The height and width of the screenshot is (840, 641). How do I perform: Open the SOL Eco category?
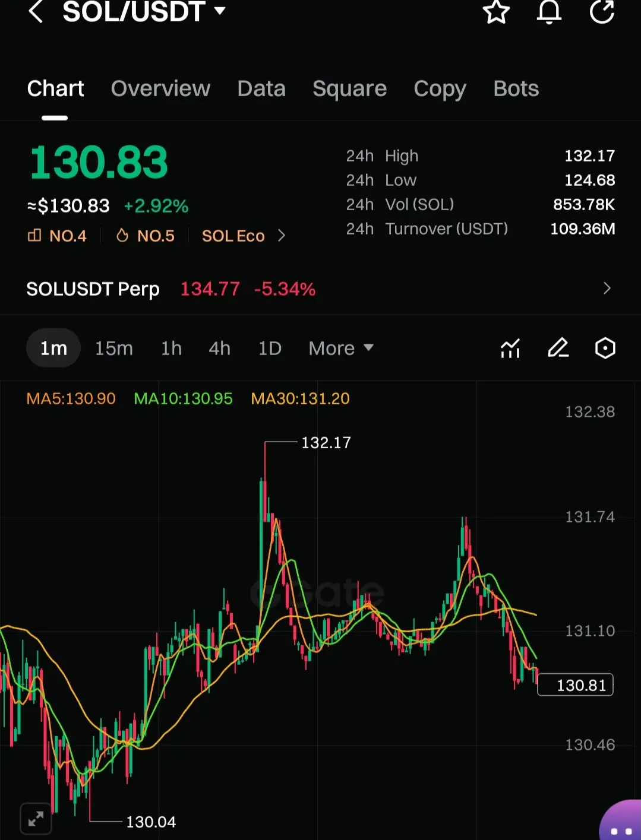[244, 236]
